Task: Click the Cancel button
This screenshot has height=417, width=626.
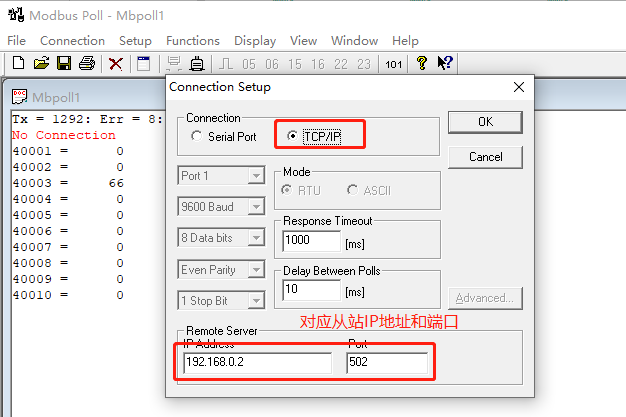Action: (485, 157)
